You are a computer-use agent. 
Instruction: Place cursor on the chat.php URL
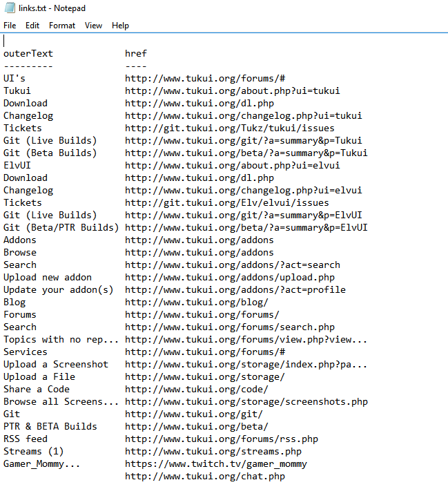point(204,477)
